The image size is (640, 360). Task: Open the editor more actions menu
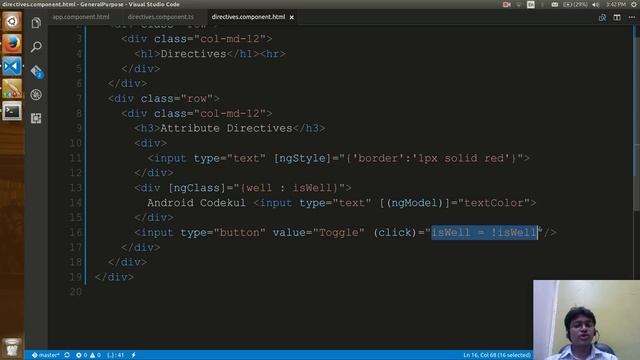click(x=631, y=17)
